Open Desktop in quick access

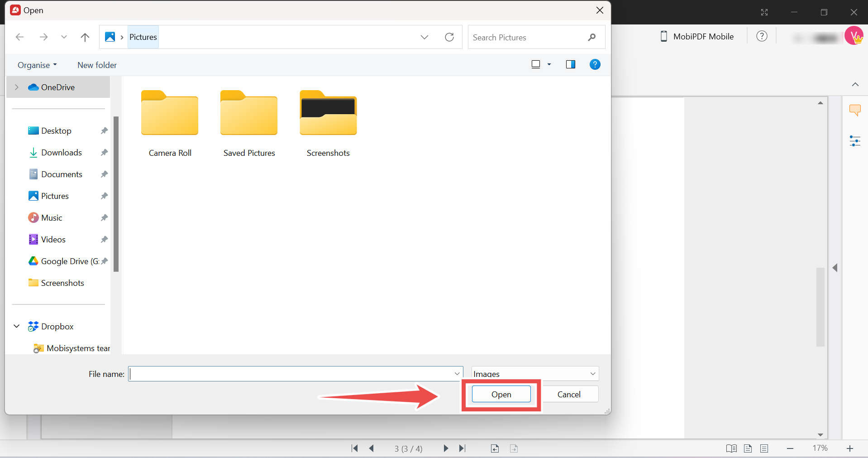(x=56, y=130)
